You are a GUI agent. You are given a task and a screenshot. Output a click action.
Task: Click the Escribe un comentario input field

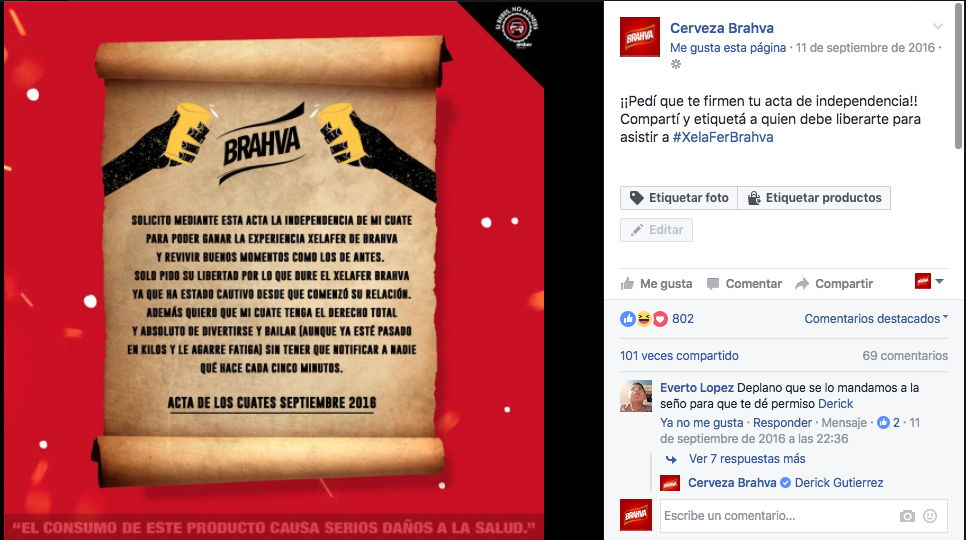[779, 516]
